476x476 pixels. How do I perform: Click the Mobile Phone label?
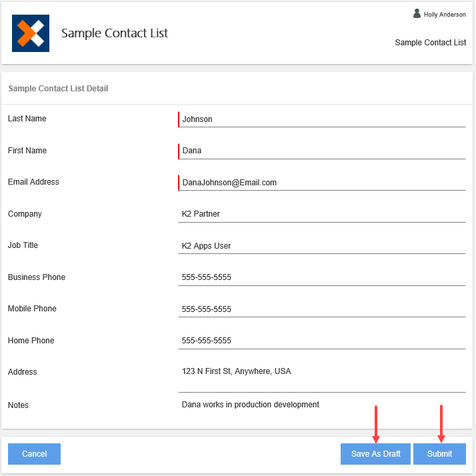[32, 309]
